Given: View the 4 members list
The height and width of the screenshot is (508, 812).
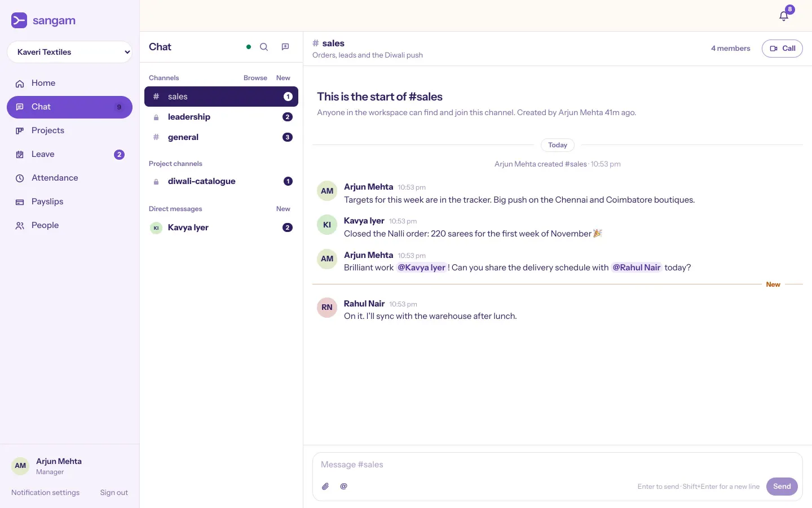Looking at the screenshot, I should 730,49.
